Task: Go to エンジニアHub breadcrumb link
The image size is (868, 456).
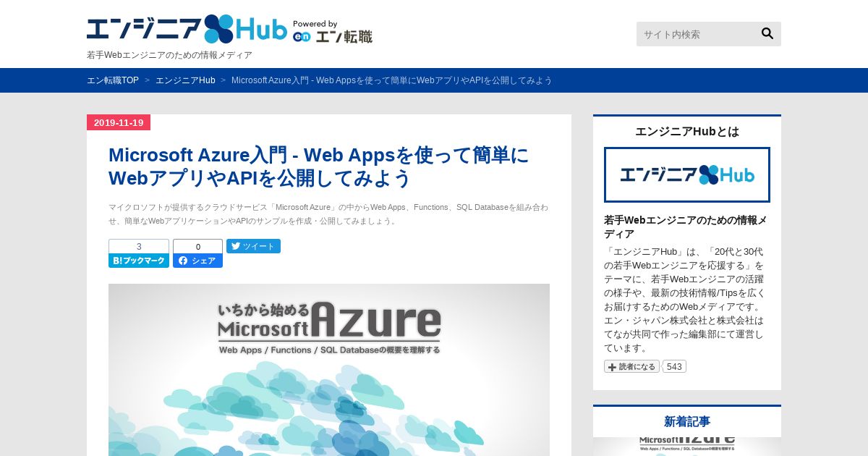Action: pyautogui.click(x=185, y=80)
